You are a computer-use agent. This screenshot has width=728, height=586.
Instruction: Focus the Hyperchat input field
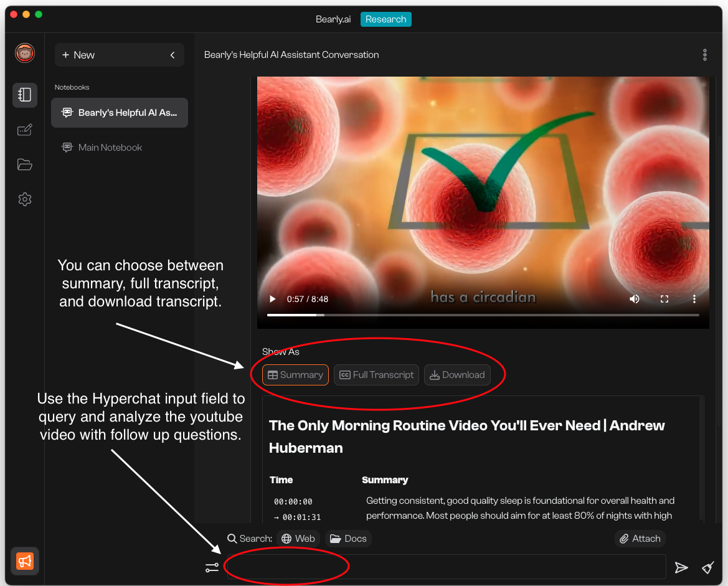pyautogui.click(x=446, y=567)
